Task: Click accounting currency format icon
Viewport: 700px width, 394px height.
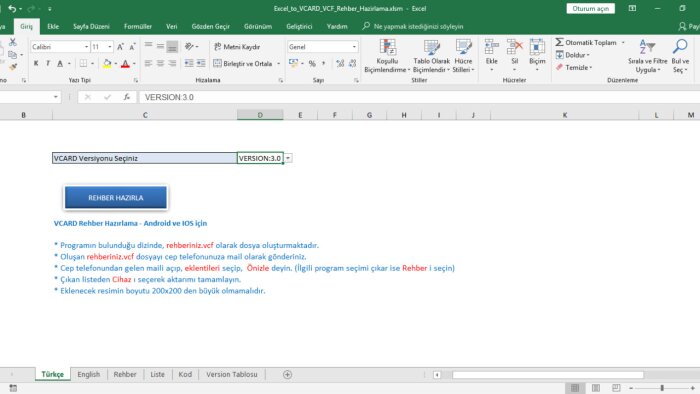Action: point(293,63)
